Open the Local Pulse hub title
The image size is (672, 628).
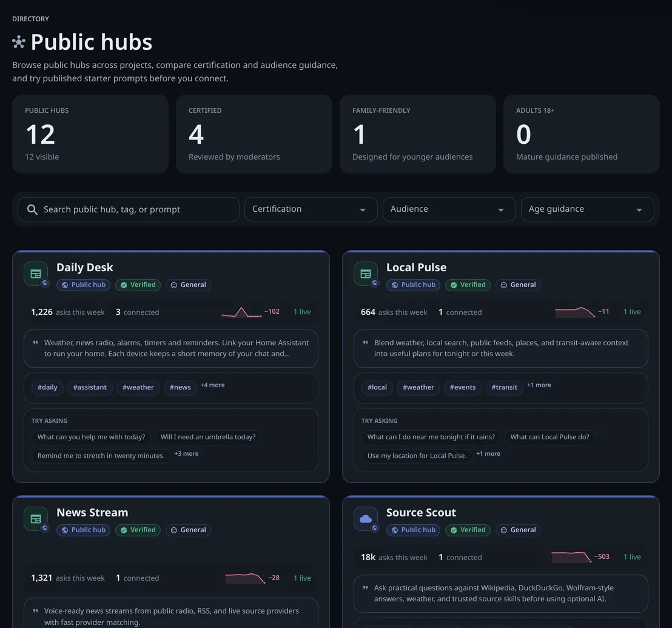pyautogui.click(x=416, y=268)
